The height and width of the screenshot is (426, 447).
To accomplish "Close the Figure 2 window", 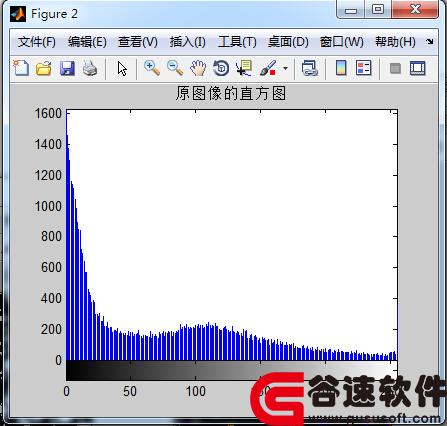I will 415,9.
